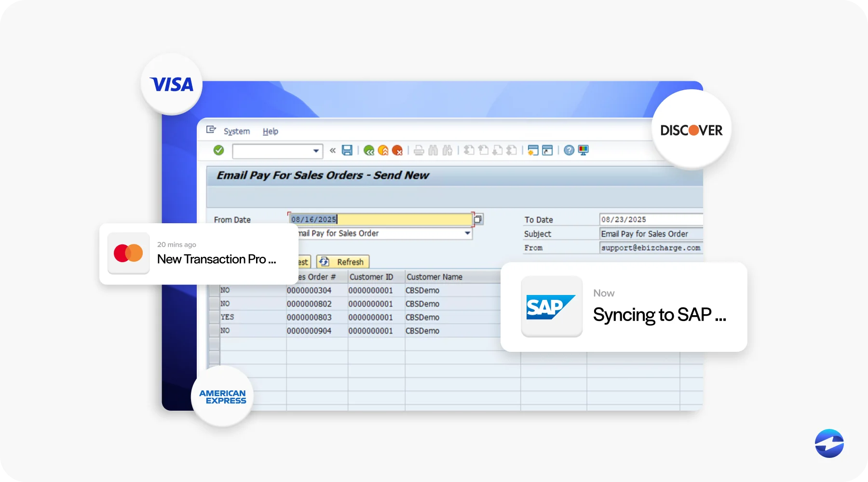The width and height of the screenshot is (868, 482).
Task: Click the Create New Session icon
Action: tap(533, 150)
